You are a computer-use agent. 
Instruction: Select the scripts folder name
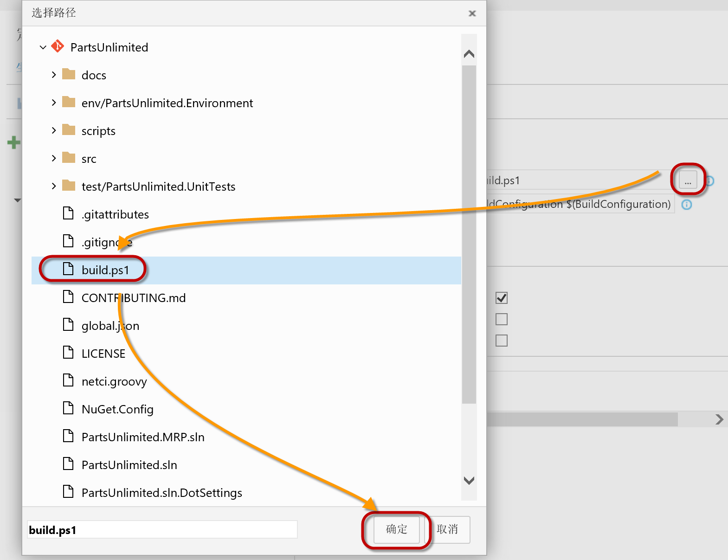98,131
